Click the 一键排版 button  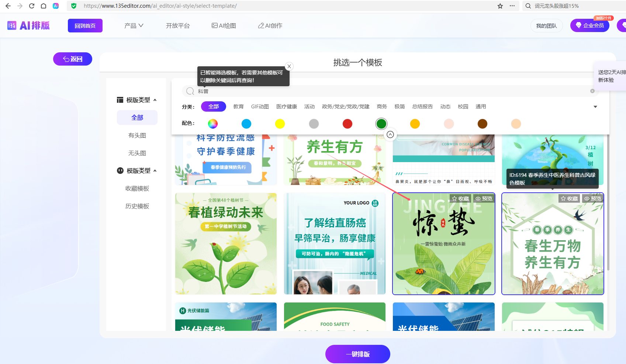(x=358, y=354)
